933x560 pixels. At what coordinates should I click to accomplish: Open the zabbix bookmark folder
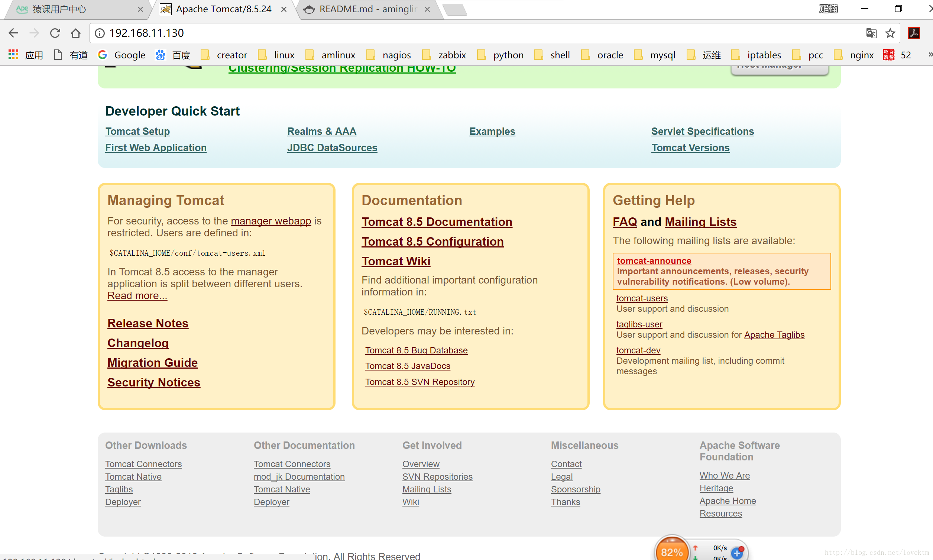click(444, 55)
